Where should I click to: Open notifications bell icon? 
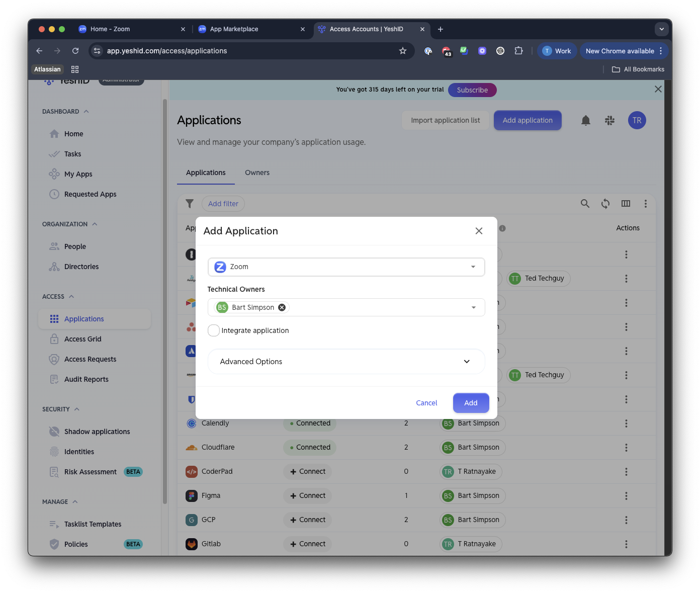pos(586,120)
